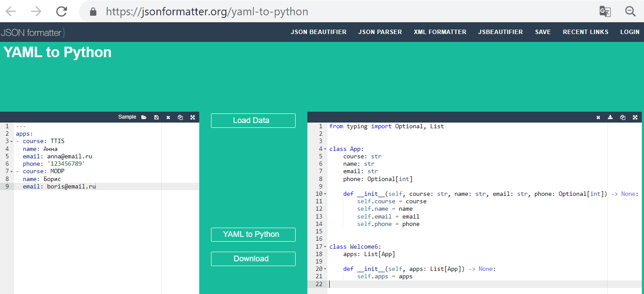Click 'email: anna@email.ru' in YAML editor
The width and height of the screenshot is (644, 294).
coord(58,156)
